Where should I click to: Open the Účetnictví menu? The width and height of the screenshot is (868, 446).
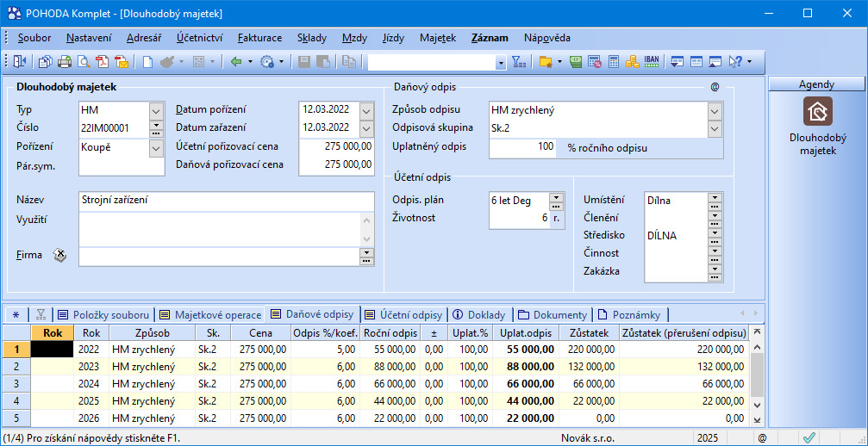pos(199,38)
